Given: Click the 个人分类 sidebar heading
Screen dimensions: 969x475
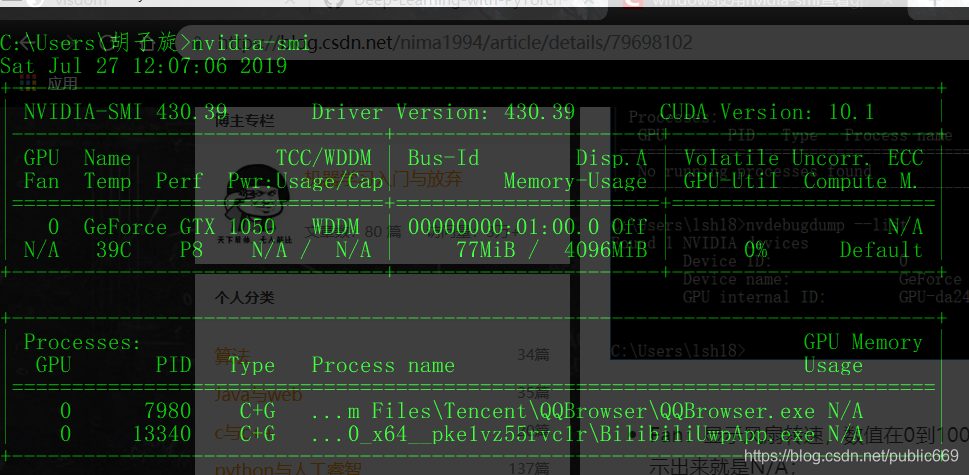Looking at the screenshot, I should 244,298.
